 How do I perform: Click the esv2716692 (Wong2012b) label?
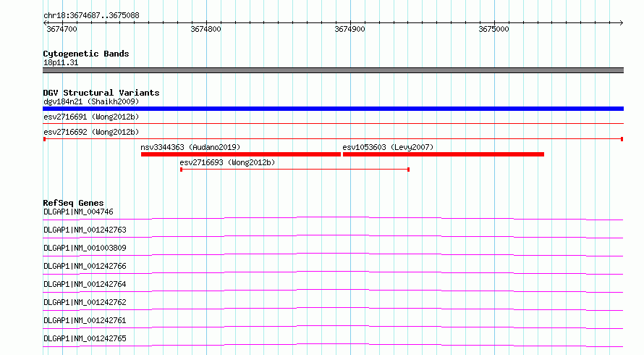coord(91,132)
